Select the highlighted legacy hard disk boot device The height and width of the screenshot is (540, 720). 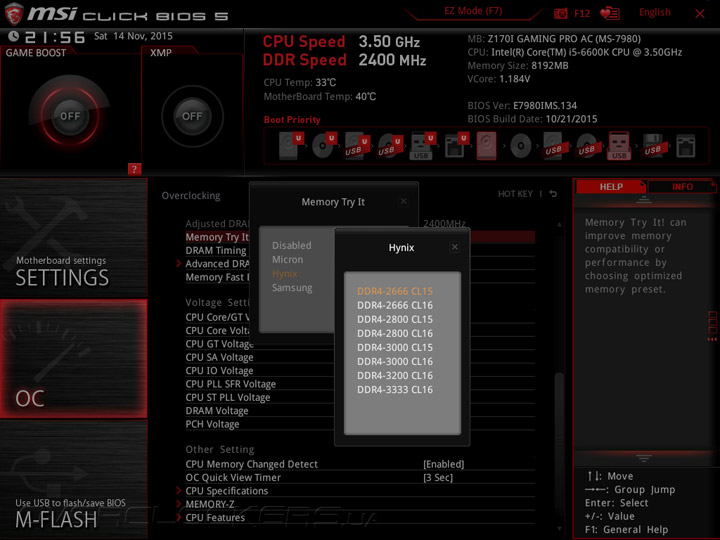tap(486, 146)
